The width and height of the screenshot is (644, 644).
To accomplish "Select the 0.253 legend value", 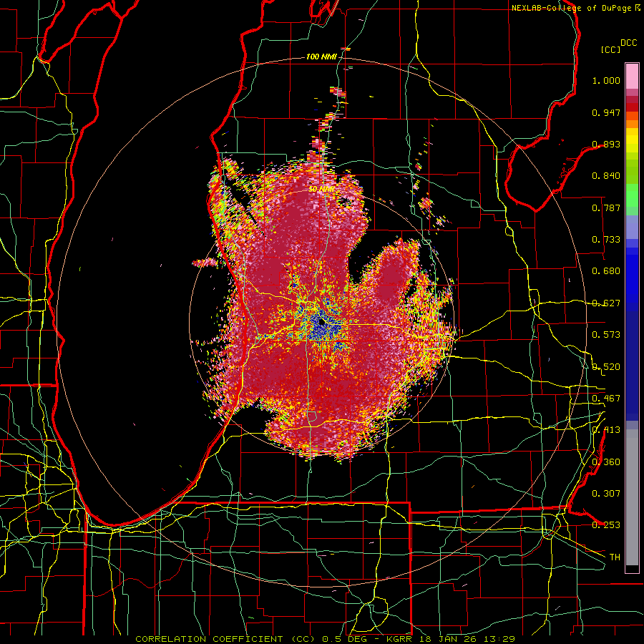I will (x=606, y=525).
